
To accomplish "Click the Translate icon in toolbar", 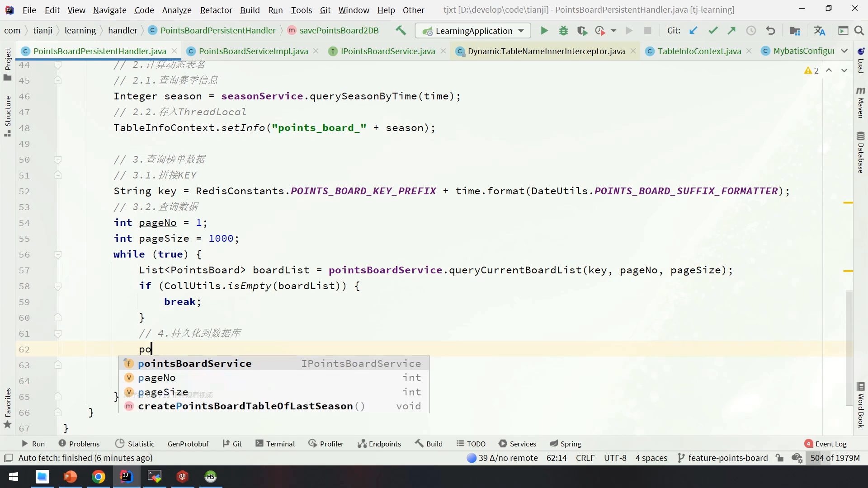I will [x=819, y=31].
